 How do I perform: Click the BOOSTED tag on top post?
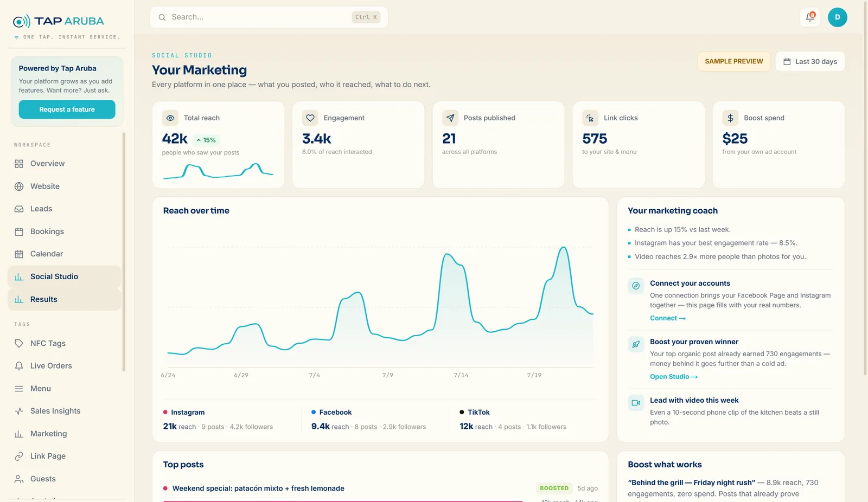554,488
